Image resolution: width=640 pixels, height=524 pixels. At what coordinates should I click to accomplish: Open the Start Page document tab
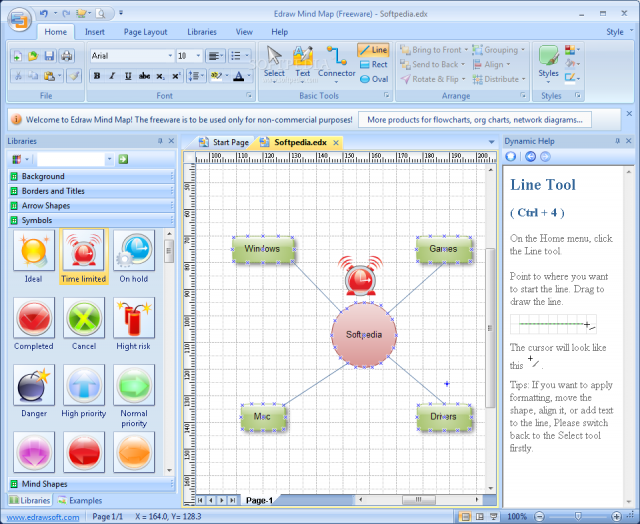click(x=224, y=142)
